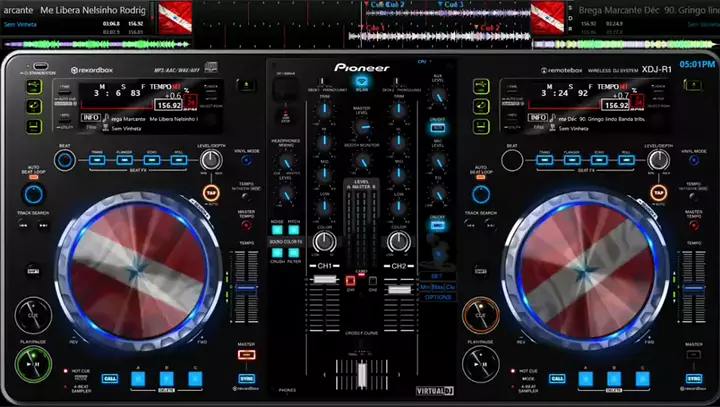Trigger right deck hot cue C pad

coord(642,379)
